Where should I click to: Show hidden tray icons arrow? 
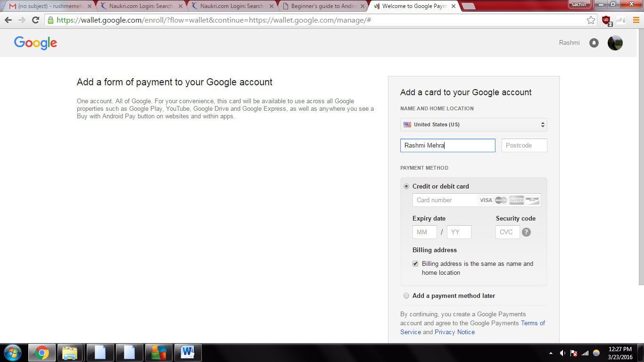(551, 353)
